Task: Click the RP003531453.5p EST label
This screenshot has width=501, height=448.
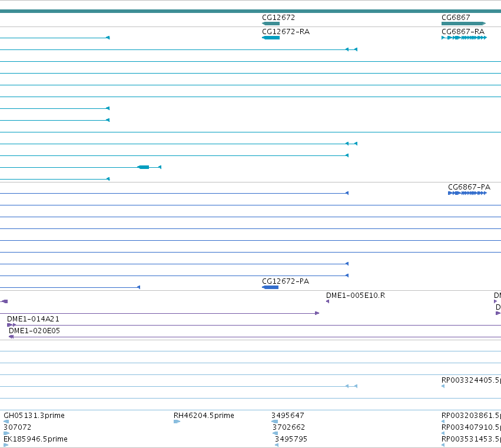Action: click(x=471, y=439)
